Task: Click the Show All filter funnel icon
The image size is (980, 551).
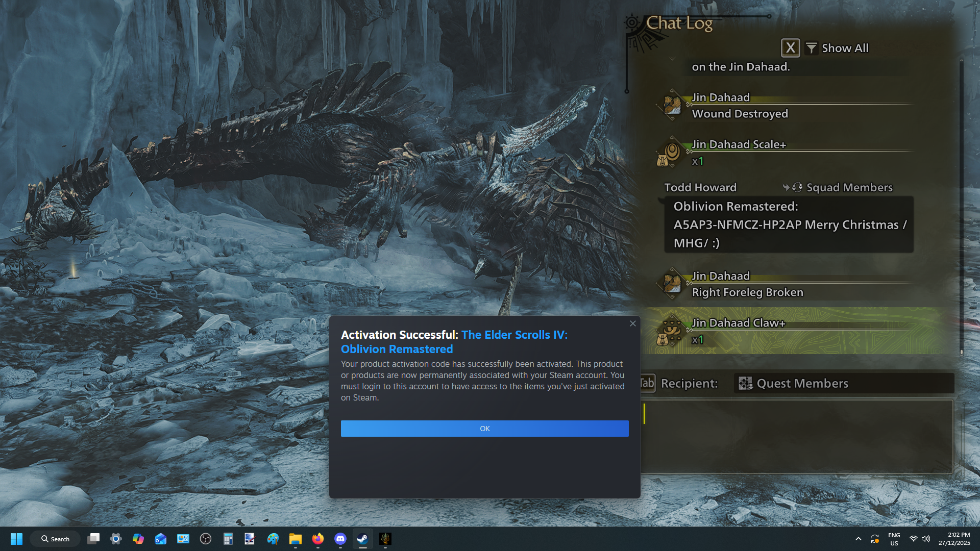Action: click(812, 48)
